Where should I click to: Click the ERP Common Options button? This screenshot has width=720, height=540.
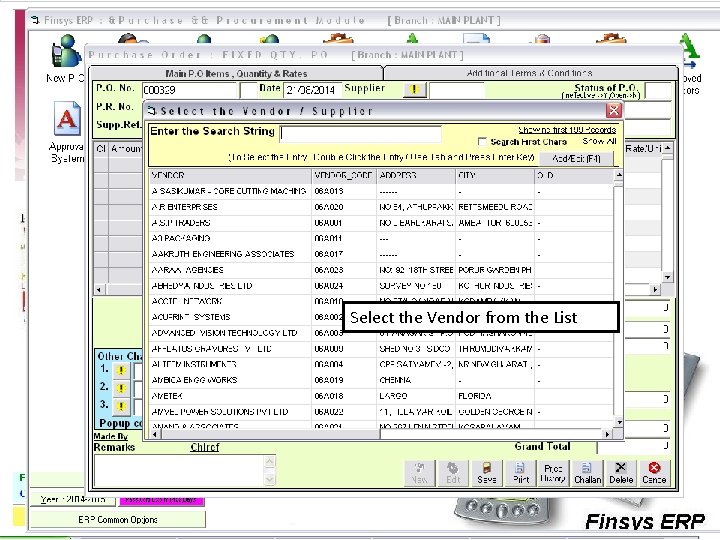click(118, 520)
